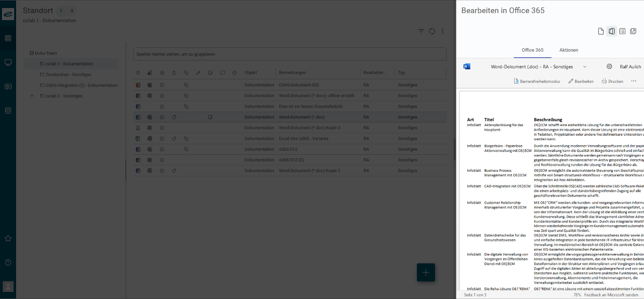Open the three-dot menu above table
This screenshot has width=644, height=299.
point(443,31)
